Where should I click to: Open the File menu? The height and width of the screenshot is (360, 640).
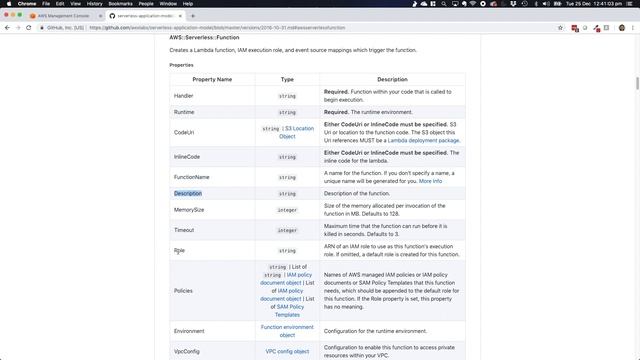click(46, 4)
